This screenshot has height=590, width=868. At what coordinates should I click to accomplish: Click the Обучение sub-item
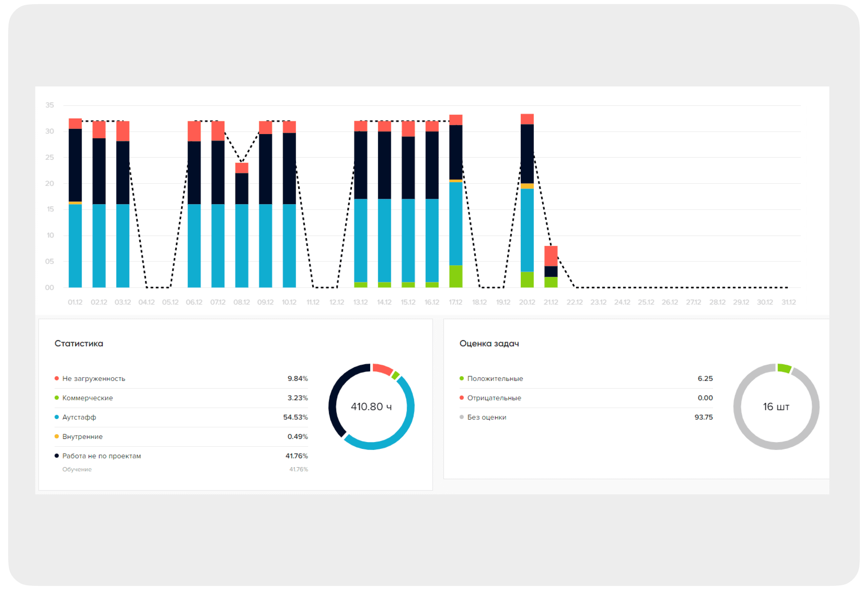[x=77, y=470]
